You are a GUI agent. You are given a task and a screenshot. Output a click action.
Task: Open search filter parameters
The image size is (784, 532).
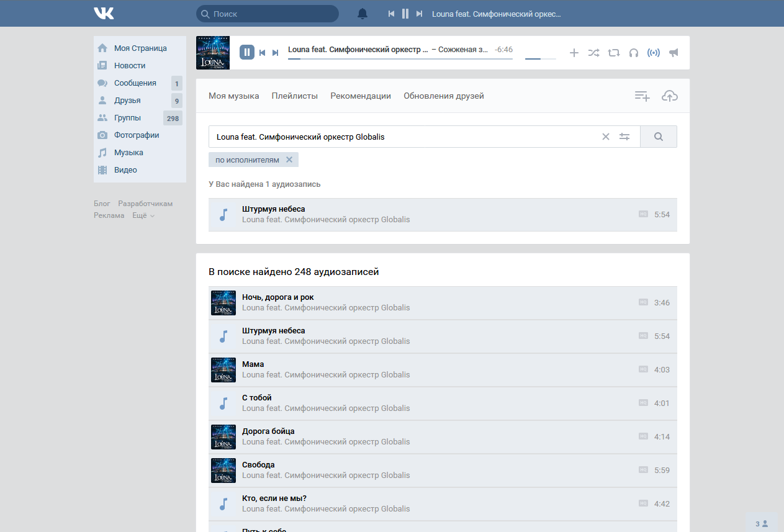624,137
